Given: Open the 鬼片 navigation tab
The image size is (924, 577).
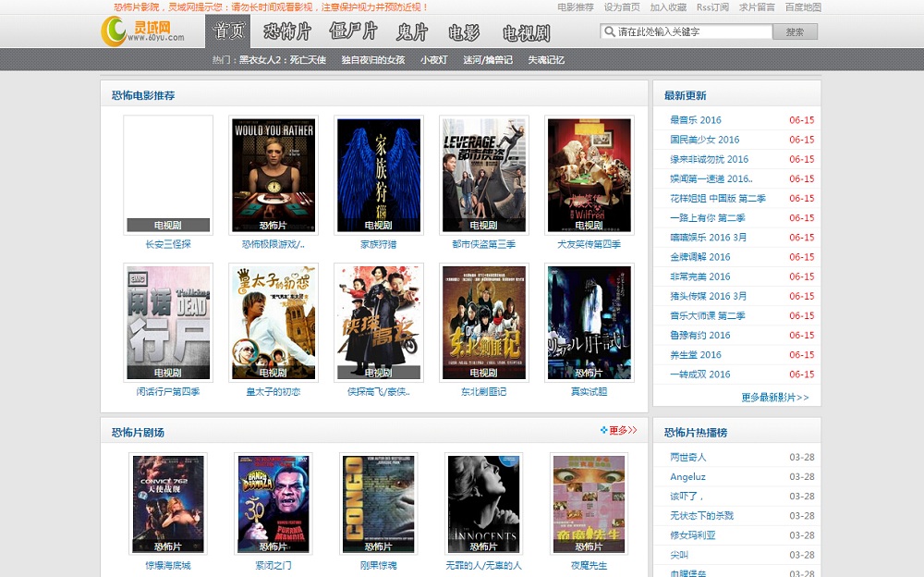Looking at the screenshot, I should coord(412,31).
